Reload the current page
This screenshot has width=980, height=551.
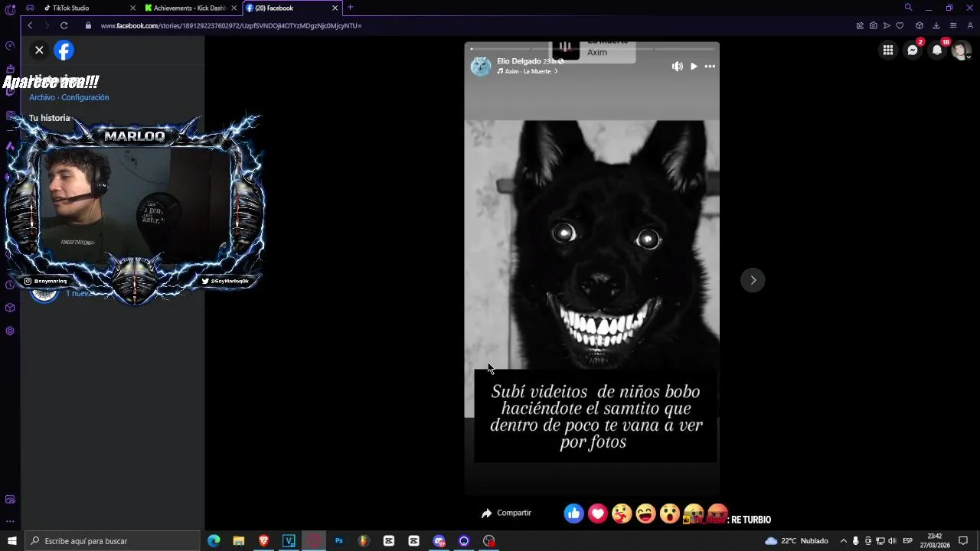pyautogui.click(x=64, y=25)
